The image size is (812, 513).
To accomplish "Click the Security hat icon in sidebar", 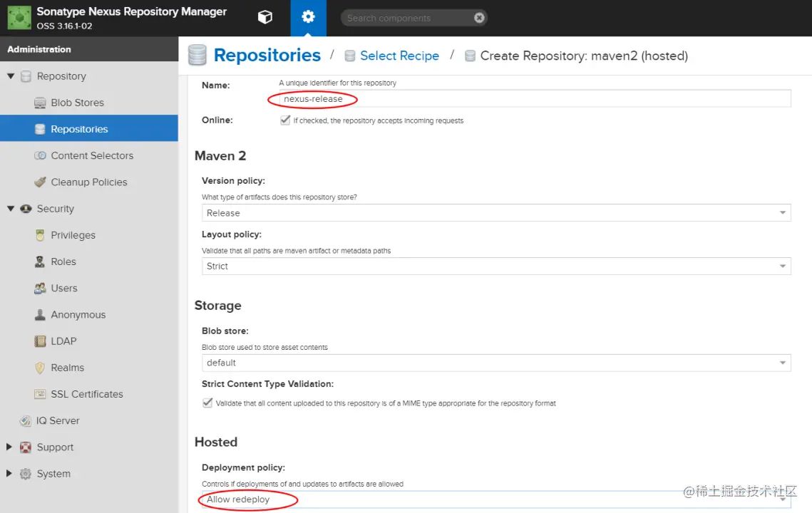I will [x=26, y=208].
